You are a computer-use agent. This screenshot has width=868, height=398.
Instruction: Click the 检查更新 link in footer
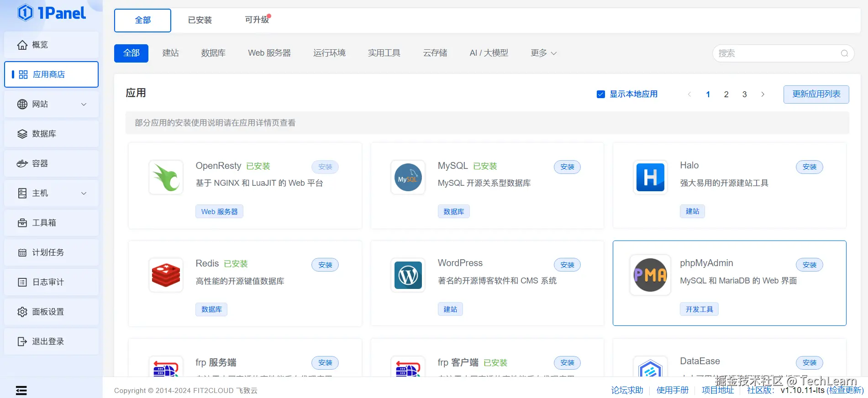845,390
